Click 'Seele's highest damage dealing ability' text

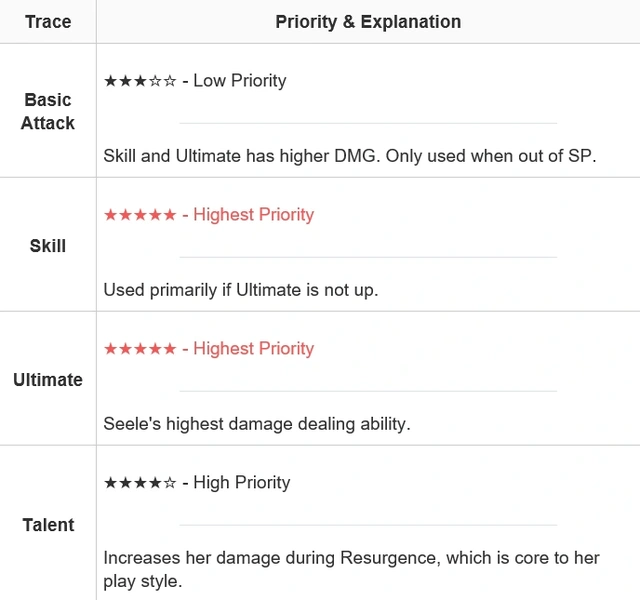[x=257, y=424]
